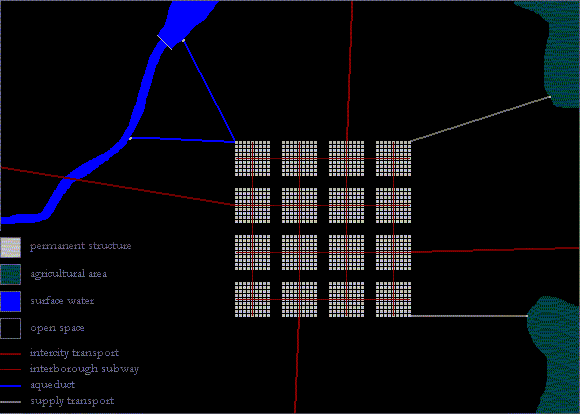Viewport: 580px width, 414px height.
Task: Click the agricultural area legend swatch
Action: (10, 274)
